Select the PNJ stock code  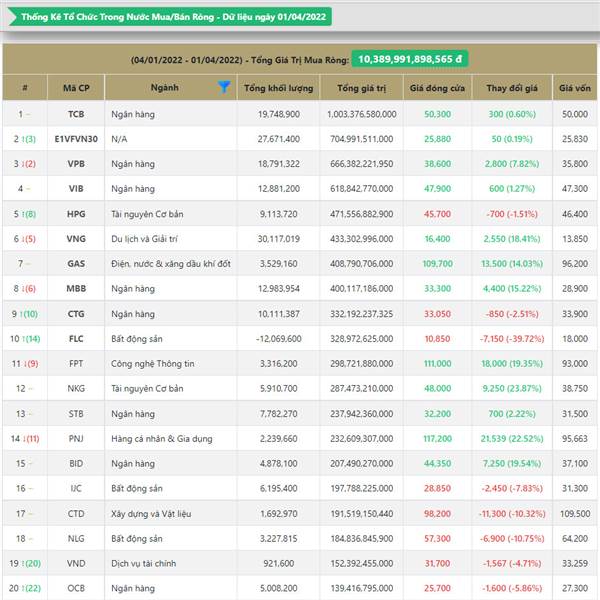pyautogui.click(x=76, y=439)
